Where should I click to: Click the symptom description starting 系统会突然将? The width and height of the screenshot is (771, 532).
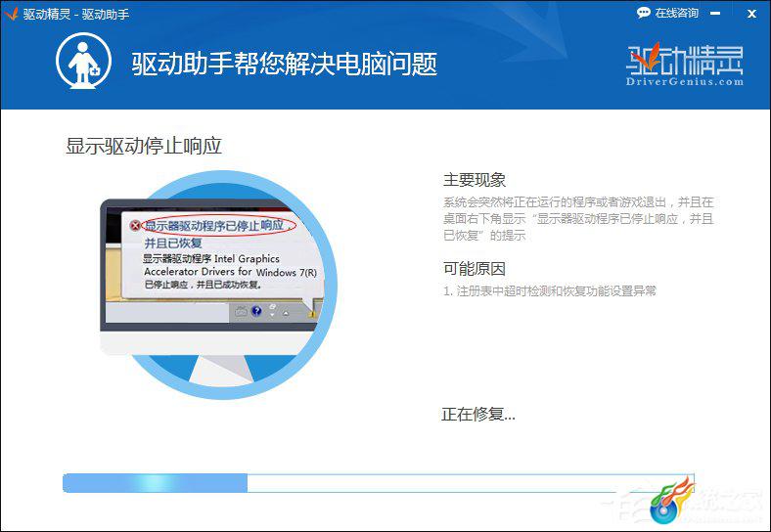point(578,219)
